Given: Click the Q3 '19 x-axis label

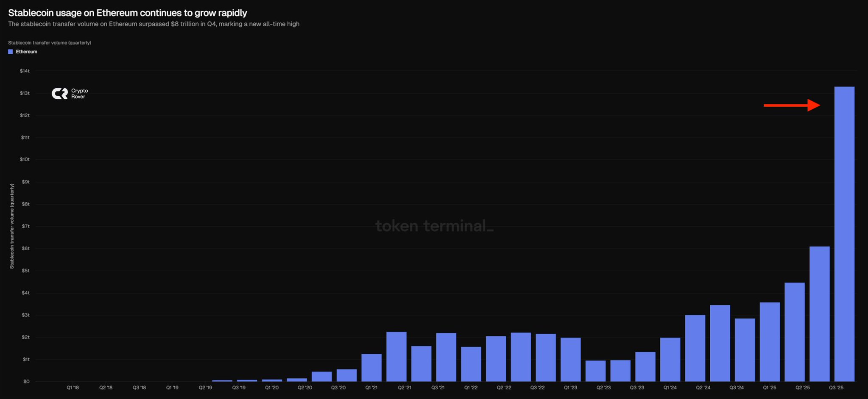Looking at the screenshot, I should tap(239, 388).
